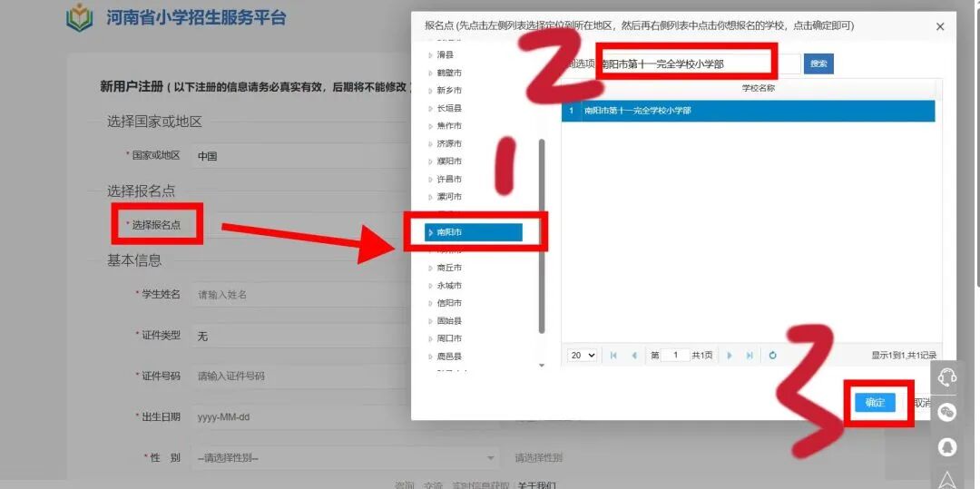Click the 证件类型 field showing 无

tap(300, 336)
